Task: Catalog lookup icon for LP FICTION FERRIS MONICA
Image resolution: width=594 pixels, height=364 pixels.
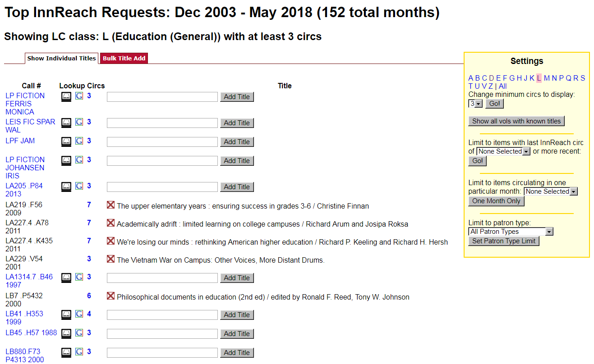Action: (66, 96)
